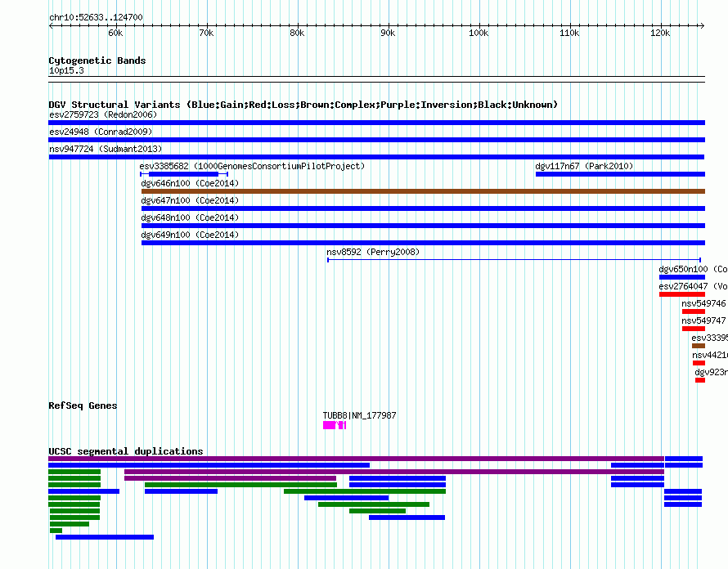Click the Cytogenetic Bands track title
The width and height of the screenshot is (728, 569).
[97, 60]
